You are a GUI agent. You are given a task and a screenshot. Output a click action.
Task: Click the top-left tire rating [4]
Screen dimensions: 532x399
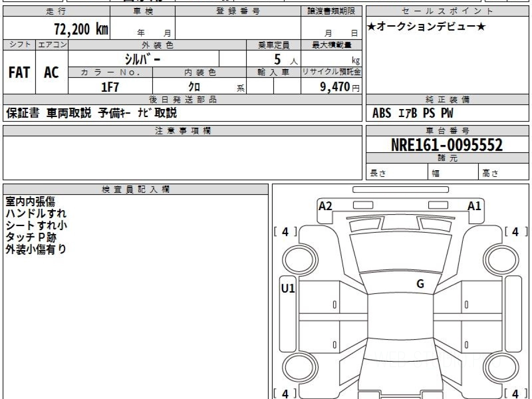point(286,231)
